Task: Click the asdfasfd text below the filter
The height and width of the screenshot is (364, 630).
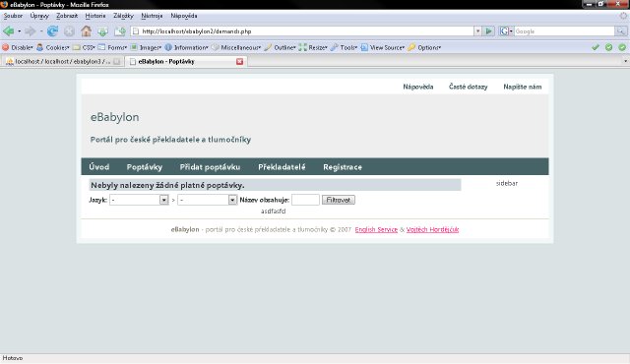Action: [274, 212]
